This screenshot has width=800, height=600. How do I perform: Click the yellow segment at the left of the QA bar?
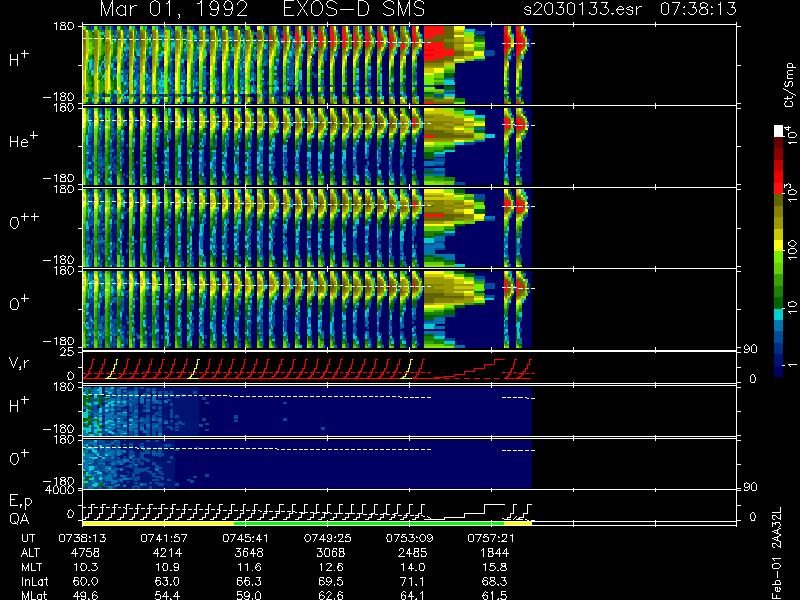158,523
